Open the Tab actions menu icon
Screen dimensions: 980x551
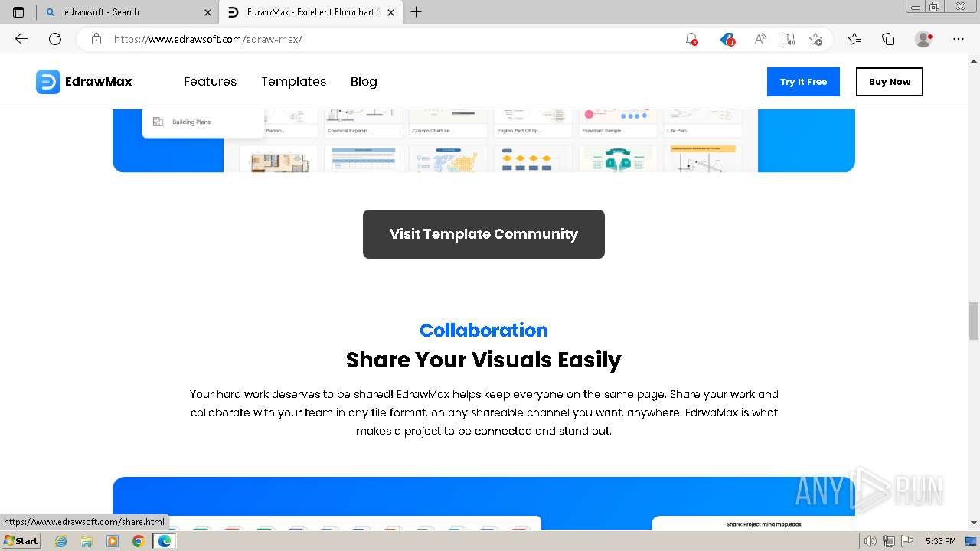[x=18, y=12]
